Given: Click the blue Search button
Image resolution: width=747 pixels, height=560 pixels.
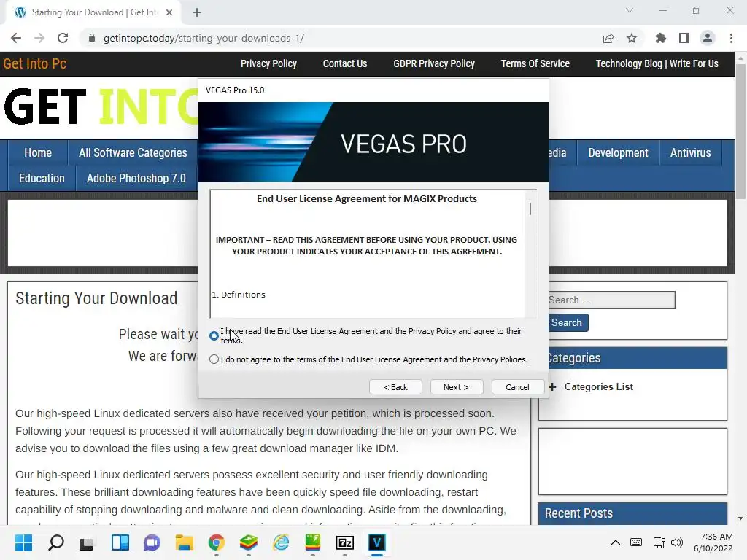Looking at the screenshot, I should click(x=568, y=323).
